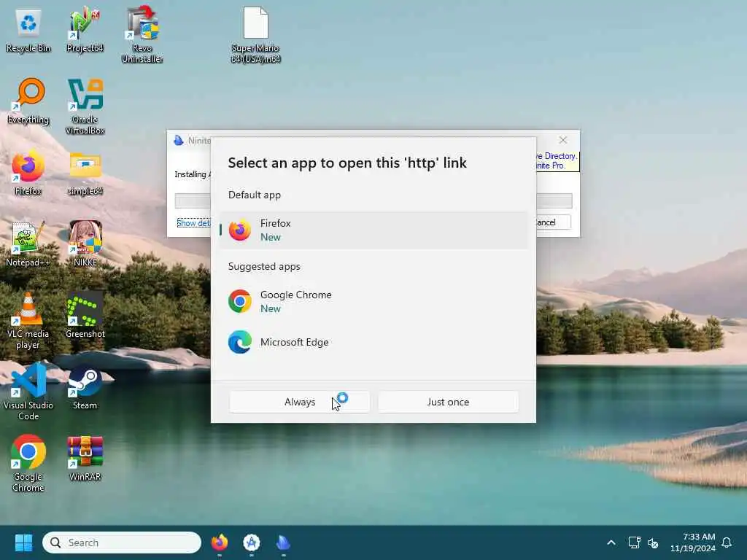Select the Oracle VirtualBox desktop shortcut
747x560 pixels.
click(85, 106)
